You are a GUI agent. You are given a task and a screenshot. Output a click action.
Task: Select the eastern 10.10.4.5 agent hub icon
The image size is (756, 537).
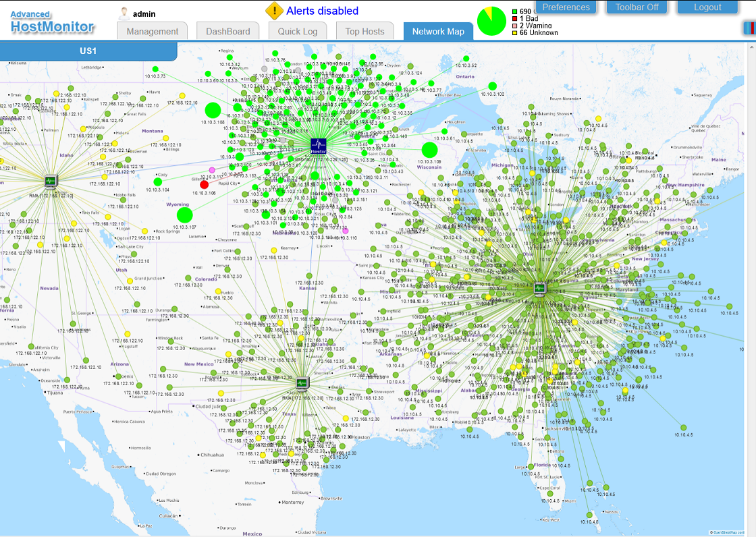540,289
